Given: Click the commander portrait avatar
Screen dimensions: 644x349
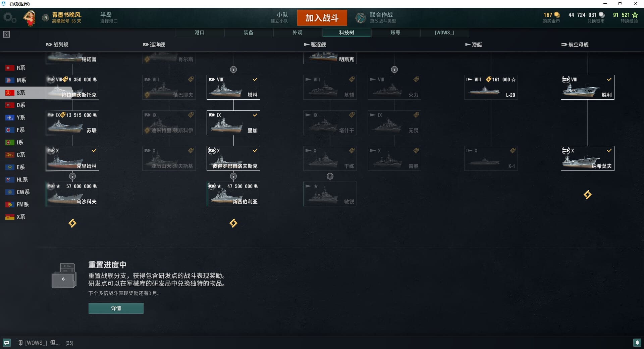Looking at the screenshot, I should coord(30,18).
